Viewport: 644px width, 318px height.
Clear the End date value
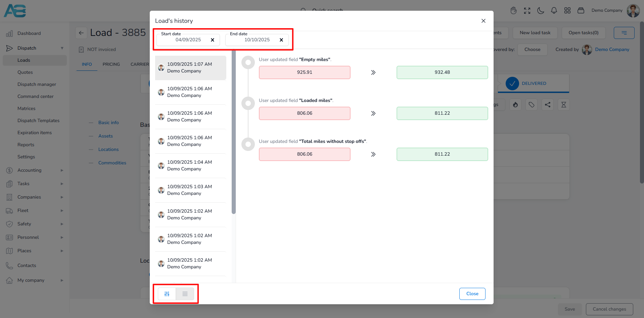tap(281, 40)
